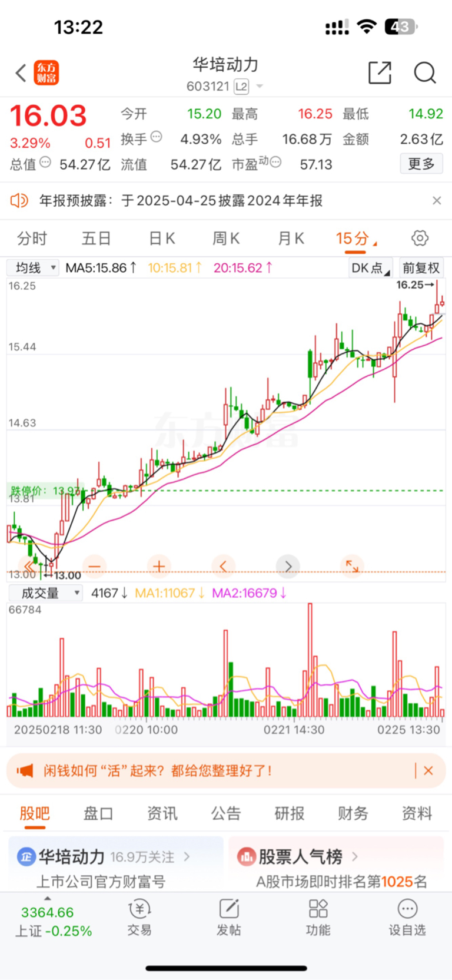The image size is (452, 980).
Task: Tap the info icon next to 市盈
Action: pyautogui.click(x=275, y=162)
